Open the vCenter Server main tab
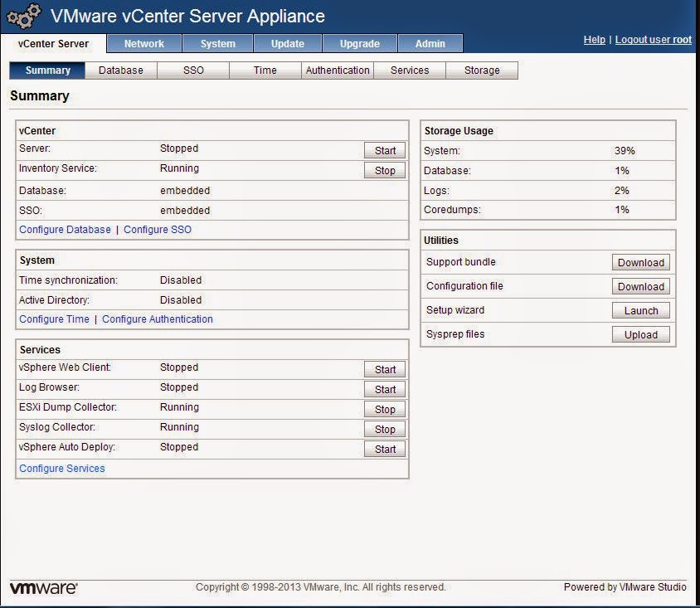The image size is (700, 608). pos(53,44)
